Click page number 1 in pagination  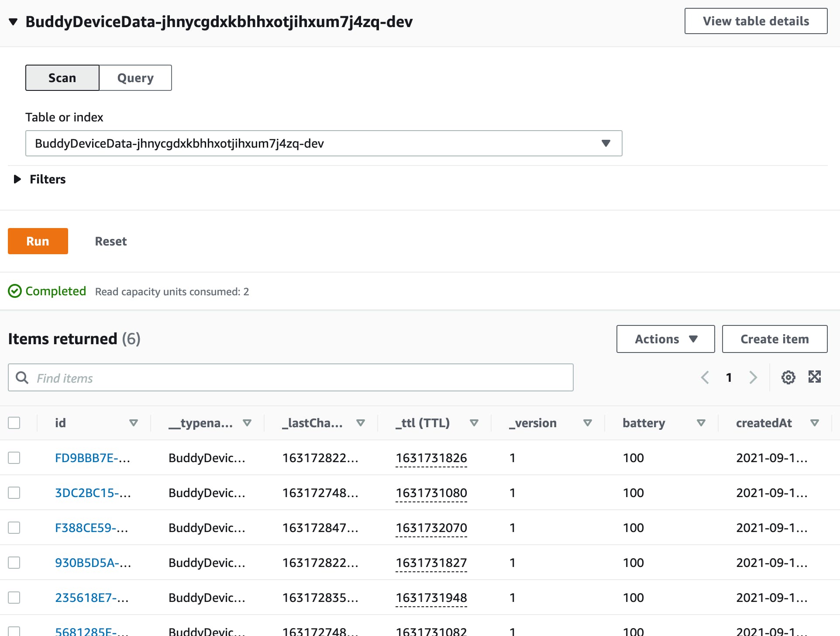(729, 377)
